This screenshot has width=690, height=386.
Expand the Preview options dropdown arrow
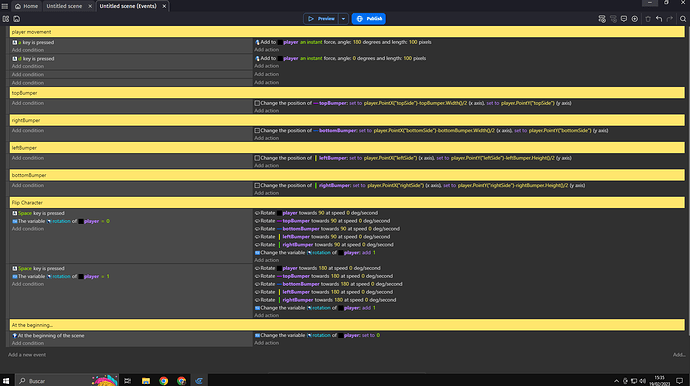pyautogui.click(x=344, y=19)
